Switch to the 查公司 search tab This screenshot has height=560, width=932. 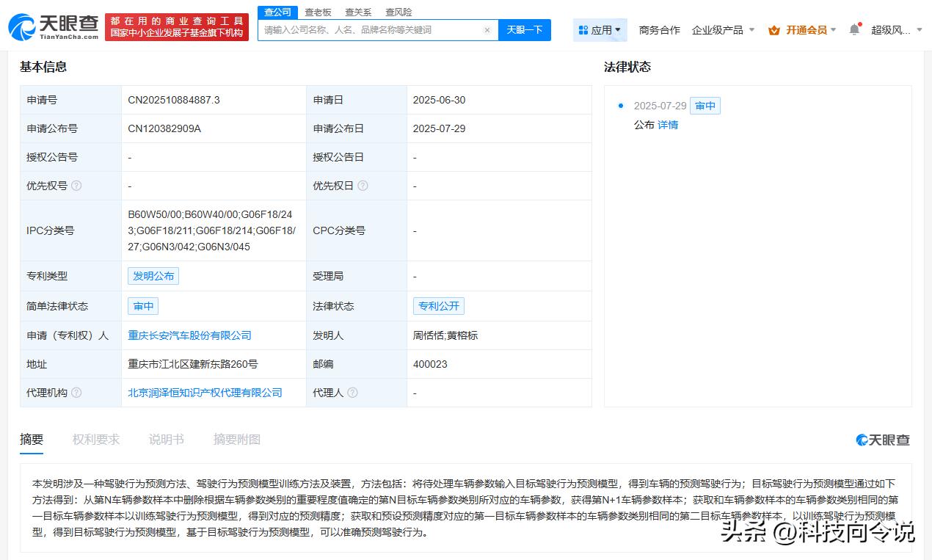click(277, 12)
